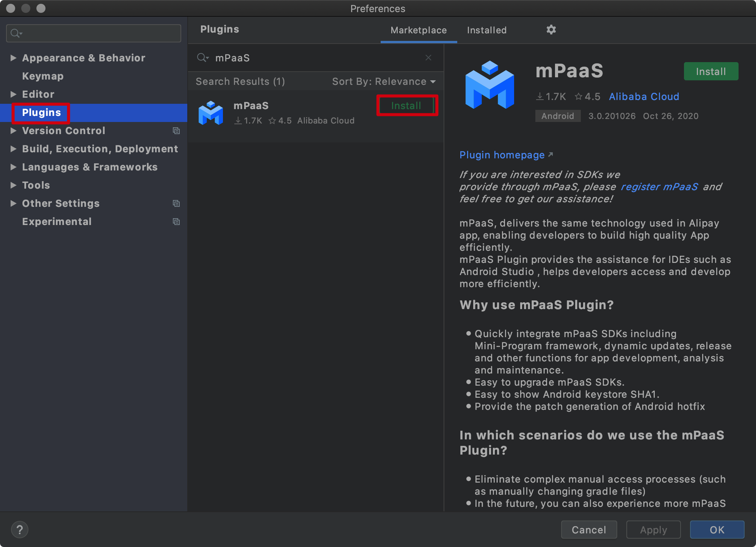Open the Sort By Relevance dropdown
Image resolution: width=756 pixels, height=547 pixels.
(x=384, y=81)
